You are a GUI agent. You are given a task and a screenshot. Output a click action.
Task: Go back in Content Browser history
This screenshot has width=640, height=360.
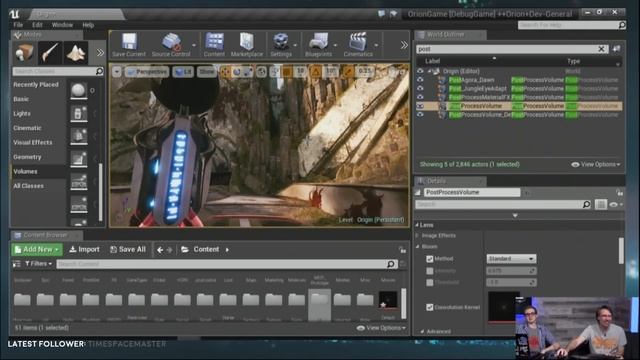tap(160, 249)
